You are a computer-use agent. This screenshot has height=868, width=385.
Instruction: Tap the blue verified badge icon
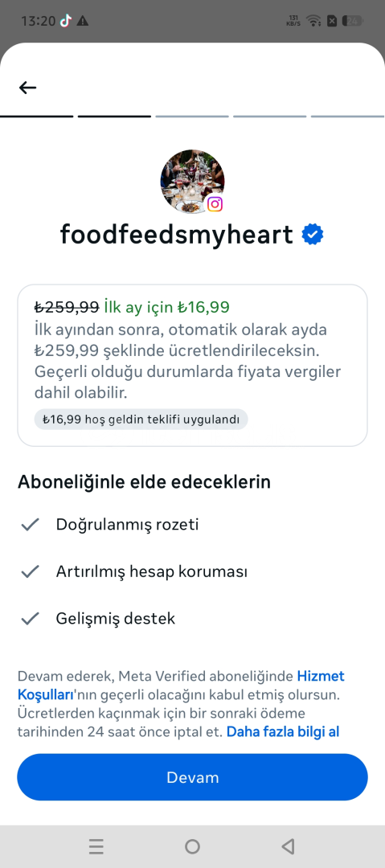click(x=313, y=235)
